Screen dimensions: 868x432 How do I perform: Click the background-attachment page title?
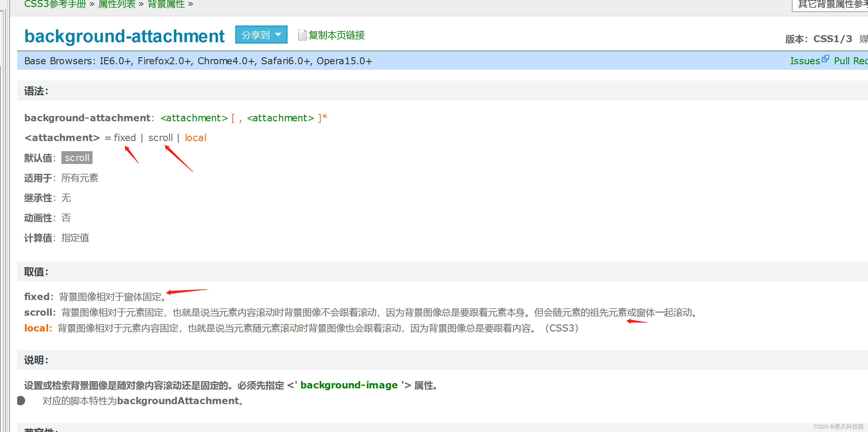(x=124, y=36)
